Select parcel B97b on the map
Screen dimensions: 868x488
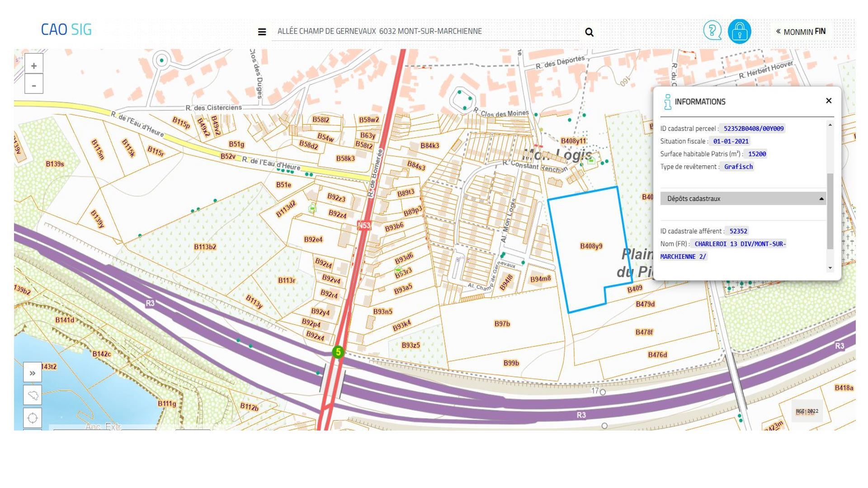[502, 324]
